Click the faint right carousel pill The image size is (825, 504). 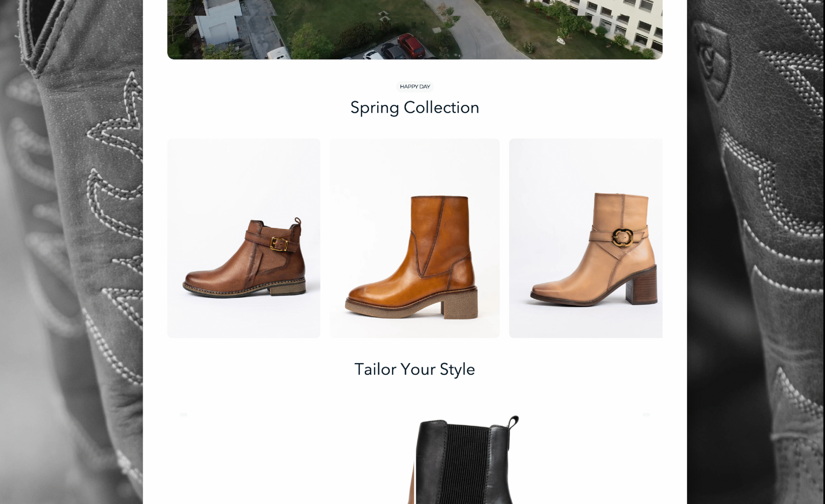point(646,415)
